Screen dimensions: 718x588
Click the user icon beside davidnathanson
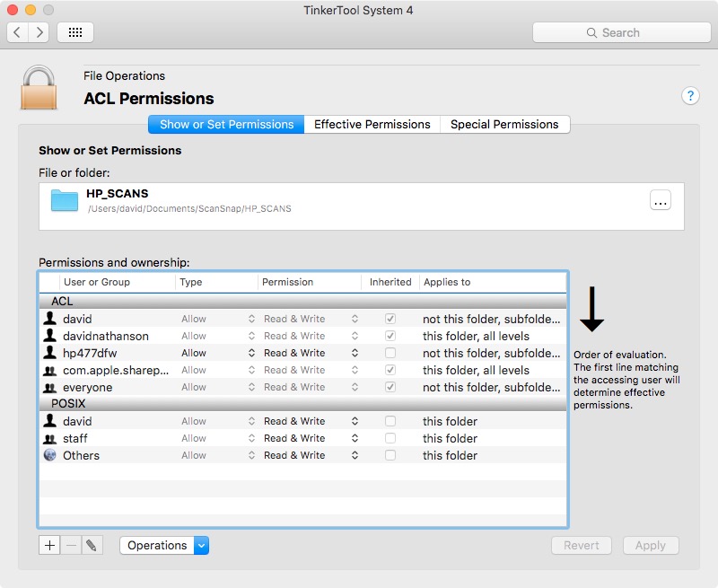pyautogui.click(x=50, y=336)
